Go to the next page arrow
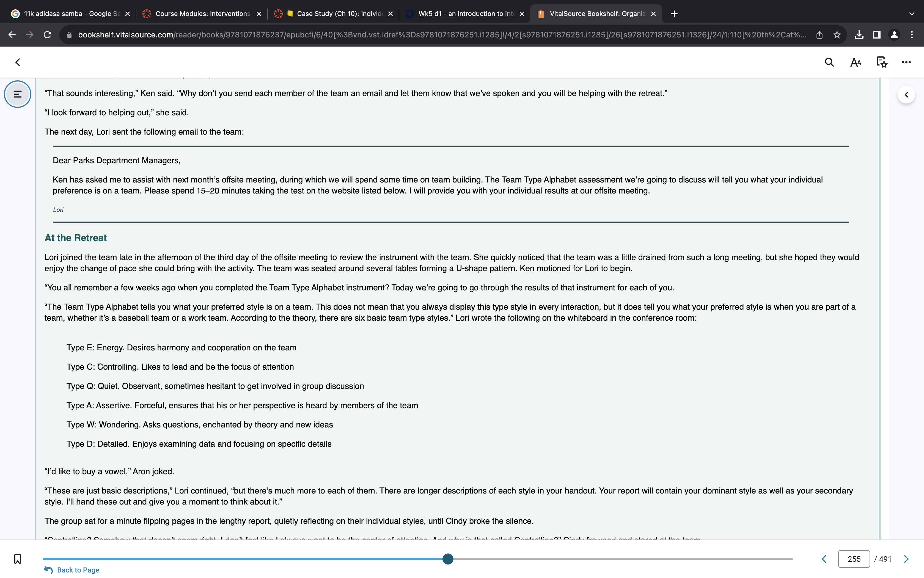 (x=906, y=559)
